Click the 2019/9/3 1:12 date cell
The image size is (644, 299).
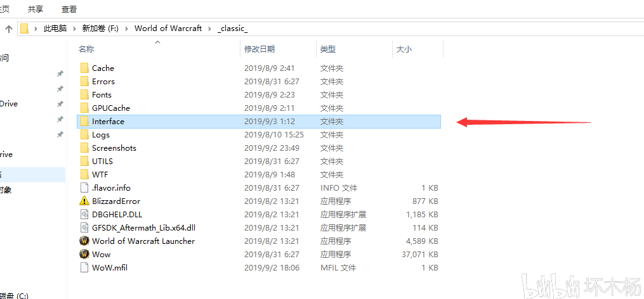tap(270, 122)
